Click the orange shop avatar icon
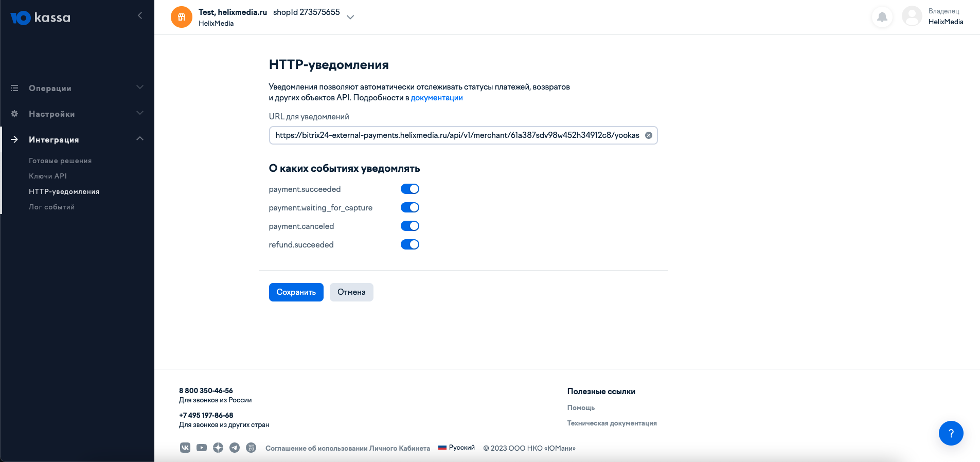The width and height of the screenshot is (980, 462). click(182, 17)
